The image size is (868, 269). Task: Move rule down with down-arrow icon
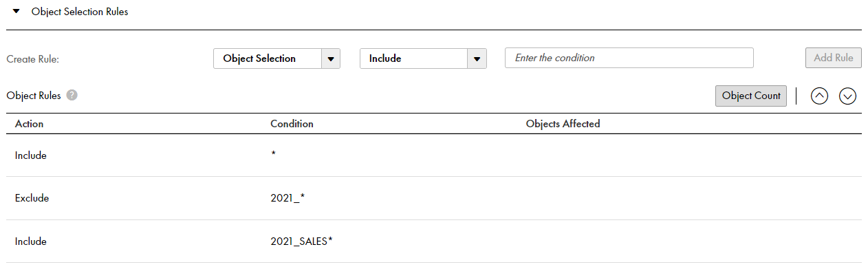[x=847, y=96]
